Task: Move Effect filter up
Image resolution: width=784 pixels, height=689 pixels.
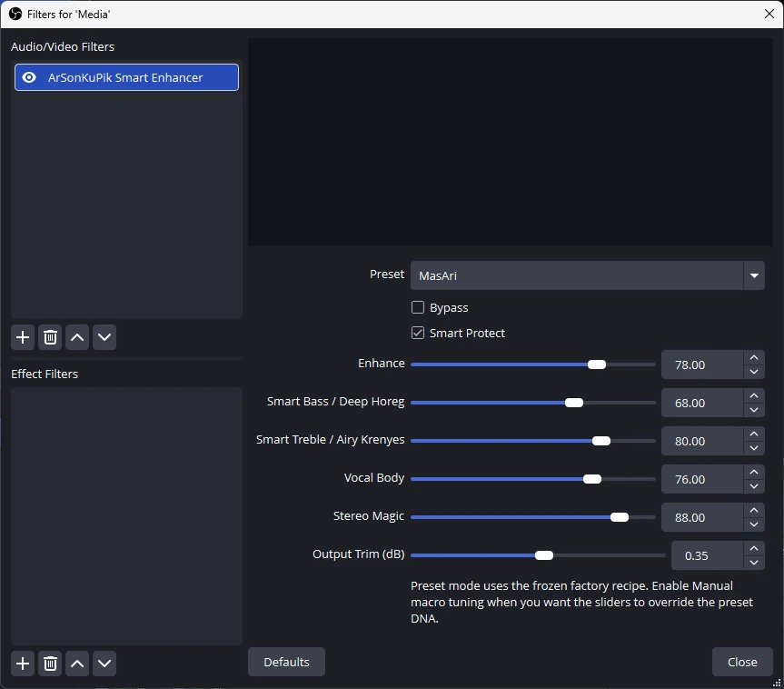Action: [77, 664]
